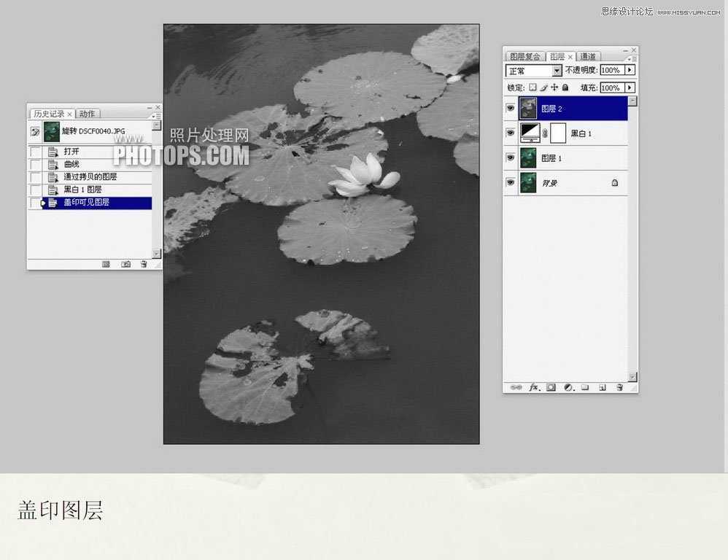This screenshot has height=560, width=728.
Task: Open the blend mode dropdown showing 正常
Action: tap(557, 70)
